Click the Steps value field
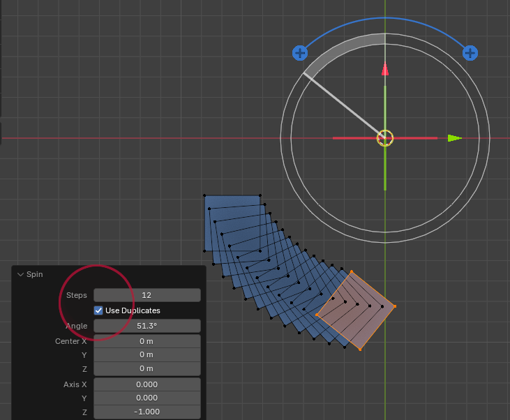The width and height of the screenshot is (510, 420). click(147, 295)
